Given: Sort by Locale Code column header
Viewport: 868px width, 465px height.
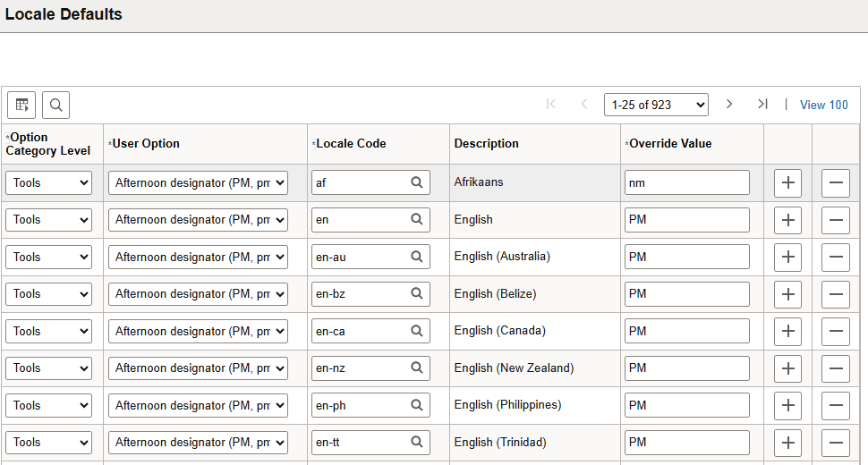Looking at the screenshot, I should click(x=351, y=144).
